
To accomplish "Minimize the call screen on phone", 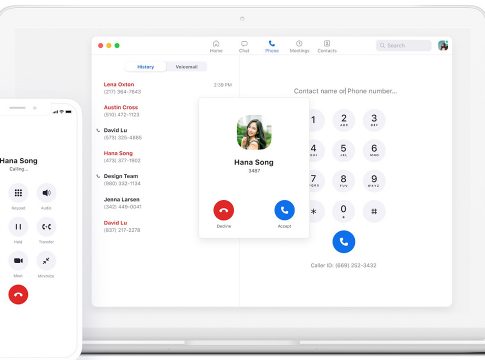I will pyautogui.click(x=46, y=261).
